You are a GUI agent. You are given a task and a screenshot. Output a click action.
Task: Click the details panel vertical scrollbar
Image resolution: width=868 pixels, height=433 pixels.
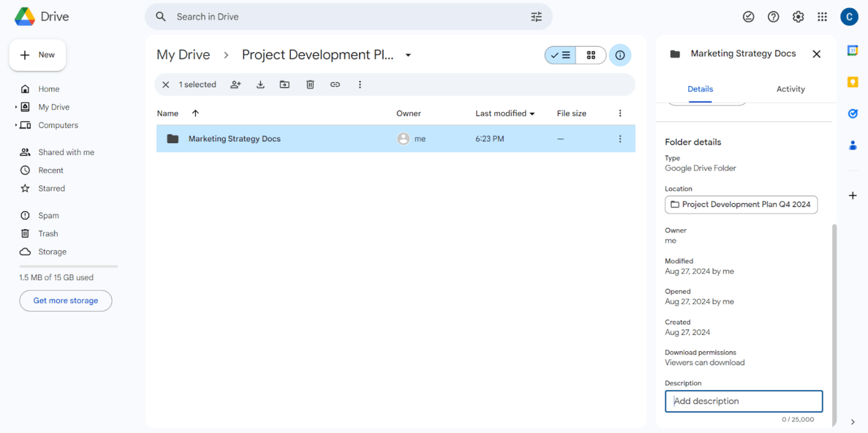[834, 325]
